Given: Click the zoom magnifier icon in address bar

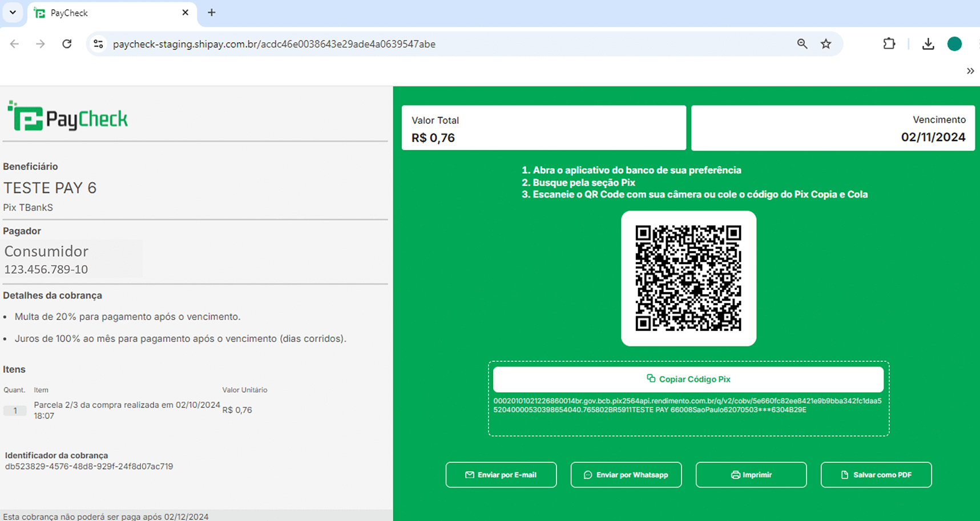Looking at the screenshot, I should point(802,44).
